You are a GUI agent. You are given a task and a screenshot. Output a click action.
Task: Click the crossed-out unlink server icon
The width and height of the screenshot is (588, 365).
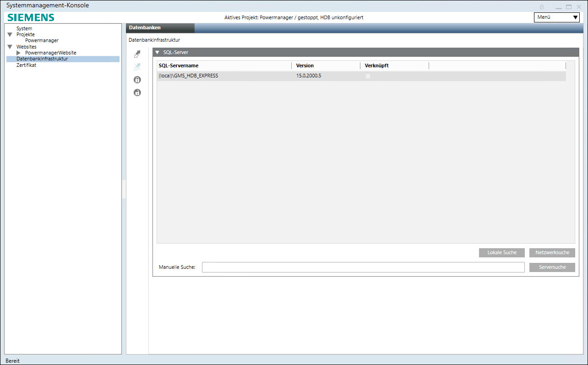pyautogui.click(x=137, y=67)
